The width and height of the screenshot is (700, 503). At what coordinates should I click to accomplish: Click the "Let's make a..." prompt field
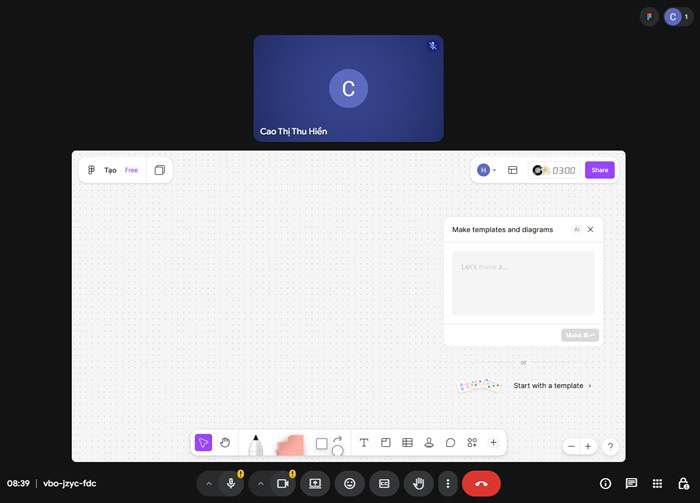tap(523, 282)
